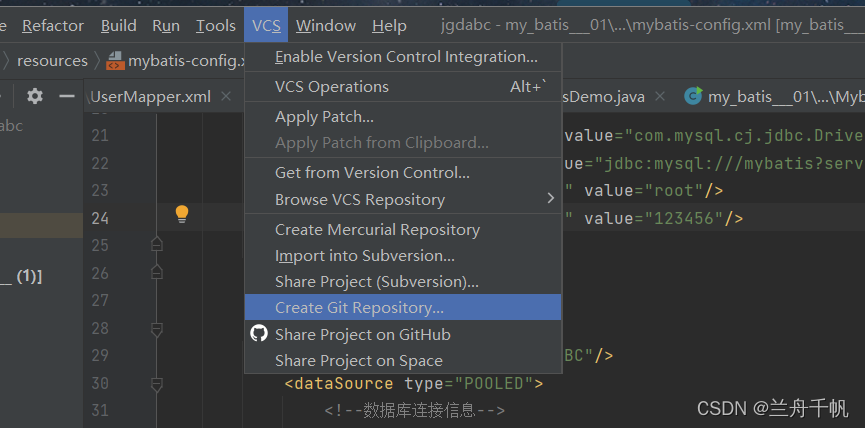Image resolution: width=865 pixels, height=428 pixels.
Task: Click the mybatis-config.xml file icon in breadcrumb
Action: point(115,60)
